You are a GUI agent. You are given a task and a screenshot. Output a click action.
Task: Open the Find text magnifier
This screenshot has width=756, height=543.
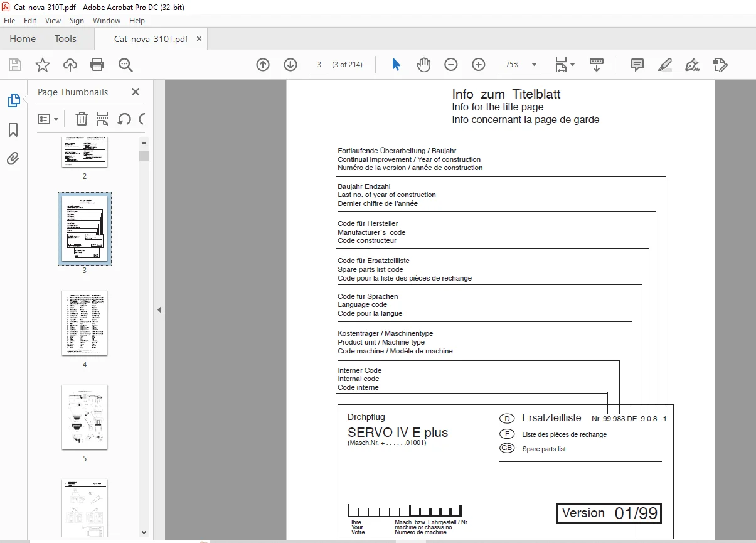click(x=125, y=65)
